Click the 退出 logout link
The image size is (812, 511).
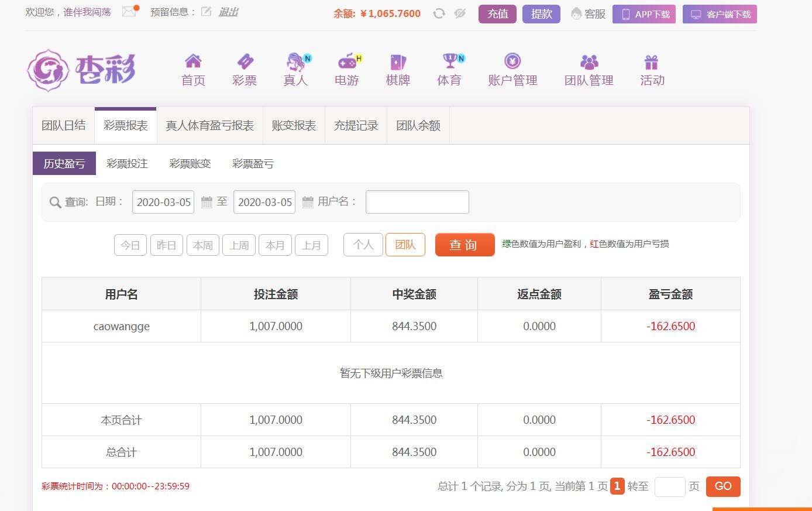tap(228, 12)
